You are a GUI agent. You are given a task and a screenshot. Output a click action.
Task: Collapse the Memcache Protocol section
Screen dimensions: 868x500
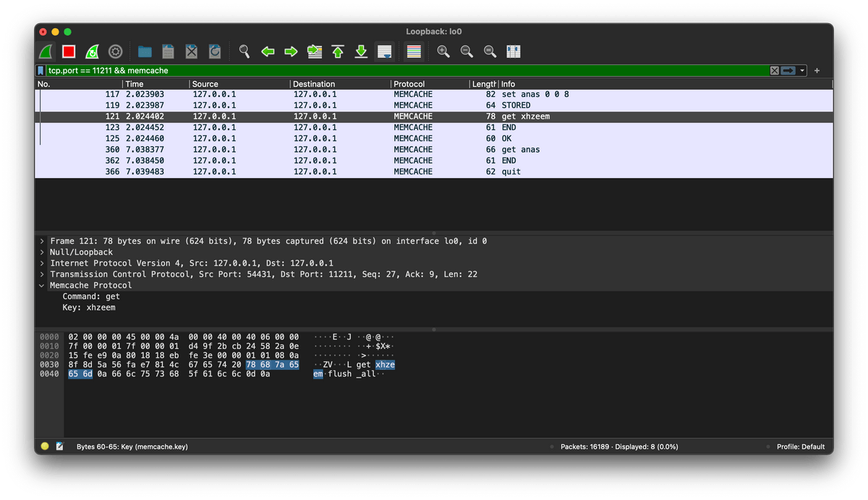[43, 286]
